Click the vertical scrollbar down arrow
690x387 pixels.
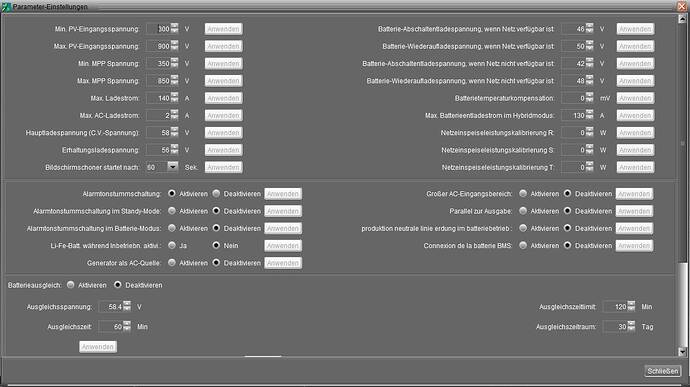pos(682,351)
